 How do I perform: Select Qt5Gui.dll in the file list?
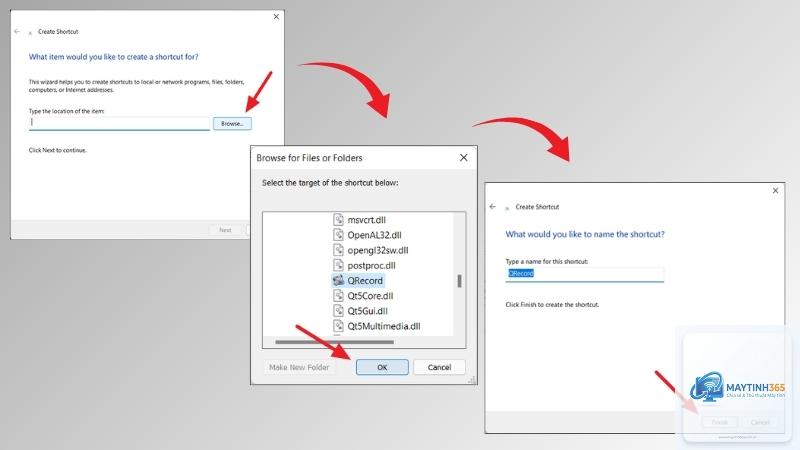click(x=367, y=311)
